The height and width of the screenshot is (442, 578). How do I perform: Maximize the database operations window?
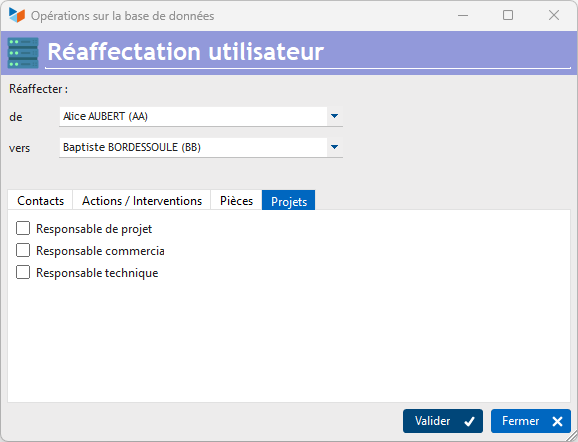pyautogui.click(x=508, y=15)
